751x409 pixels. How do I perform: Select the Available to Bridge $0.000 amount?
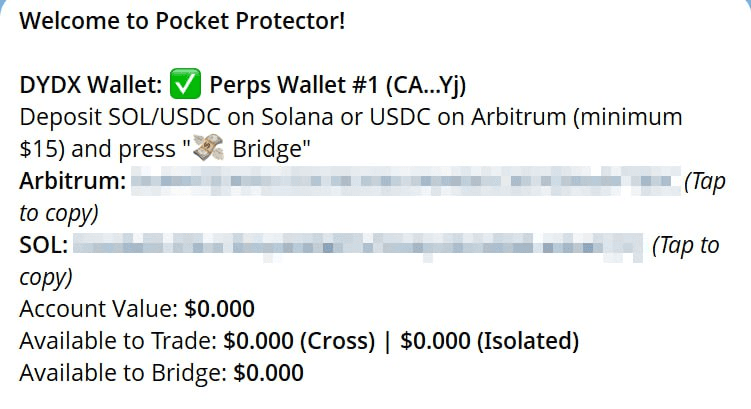pyautogui.click(x=268, y=373)
